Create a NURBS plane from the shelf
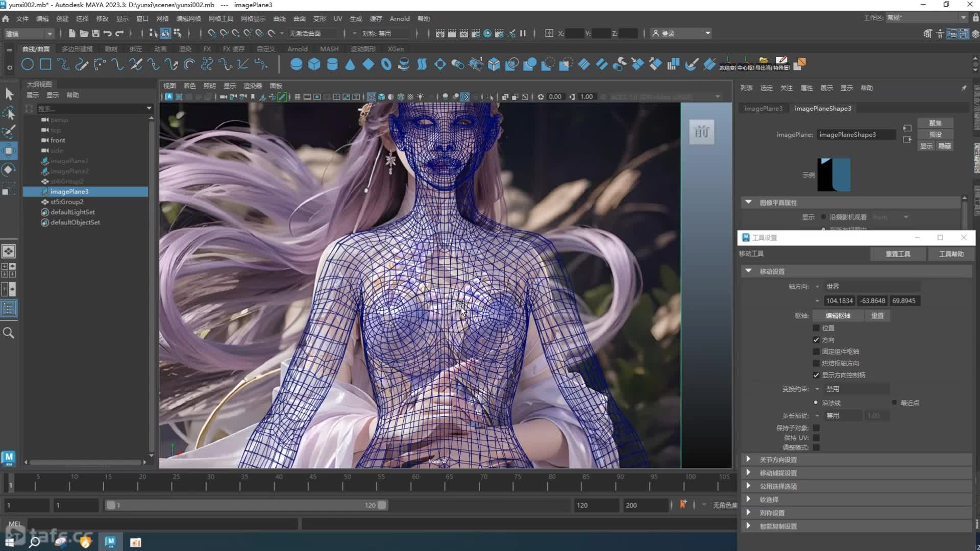The height and width of the screenshot is (551, 980). pyautogui.click(x=368, y=64)
